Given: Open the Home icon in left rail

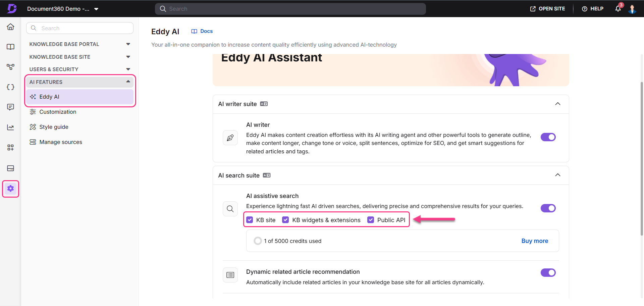Looking at the screenshot, I should (10, 27).
